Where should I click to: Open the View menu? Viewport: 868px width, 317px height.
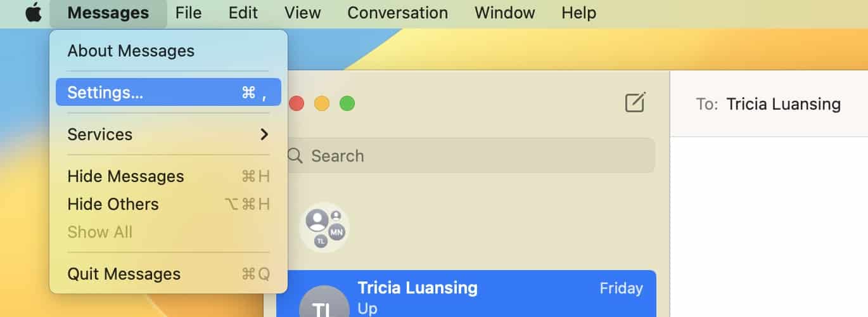pyautogui.click(x=302, y=13)
